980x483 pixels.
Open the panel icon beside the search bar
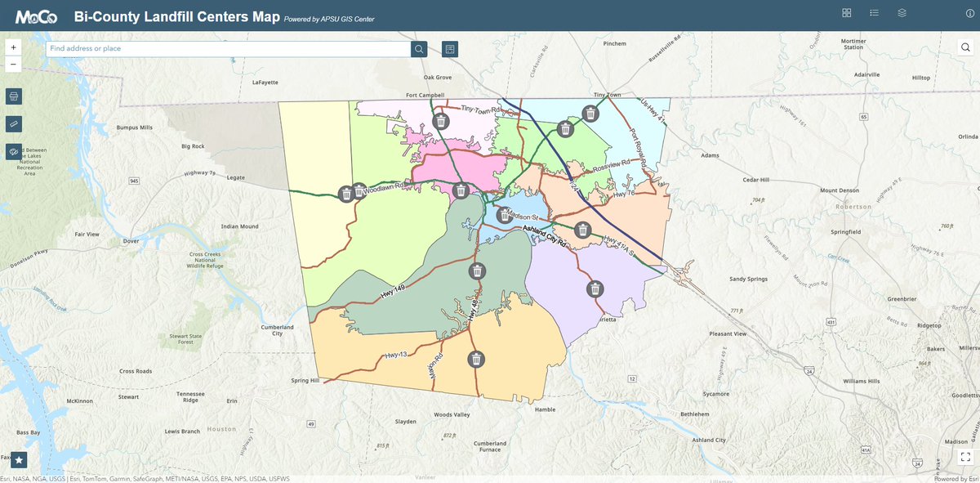coord(450,49)
